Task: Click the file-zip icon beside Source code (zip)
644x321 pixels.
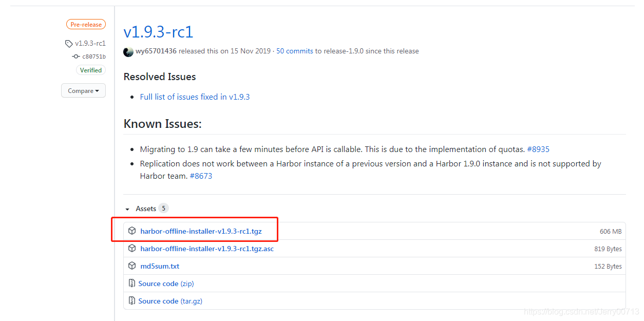Action: pyautogui.click(x=132, y=284)
